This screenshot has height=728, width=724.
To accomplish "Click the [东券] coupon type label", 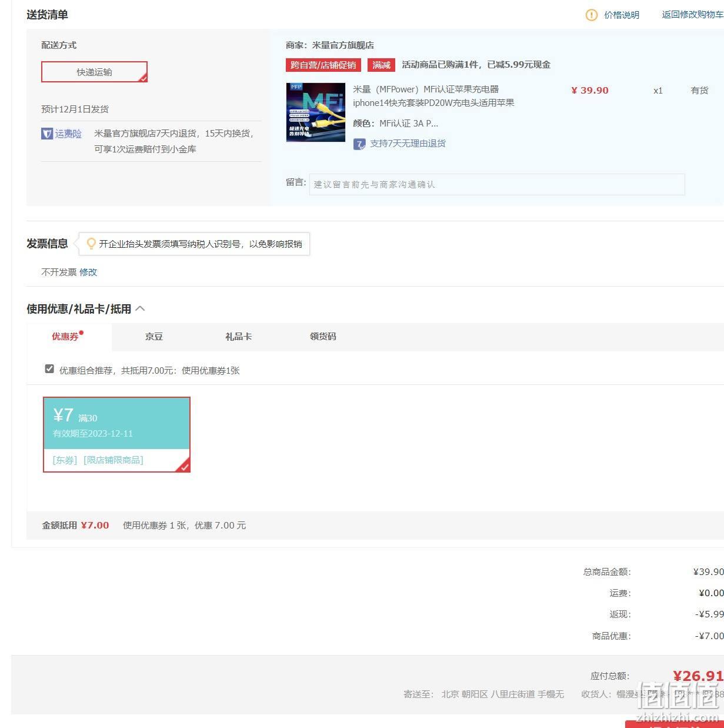I will point(65,460).
